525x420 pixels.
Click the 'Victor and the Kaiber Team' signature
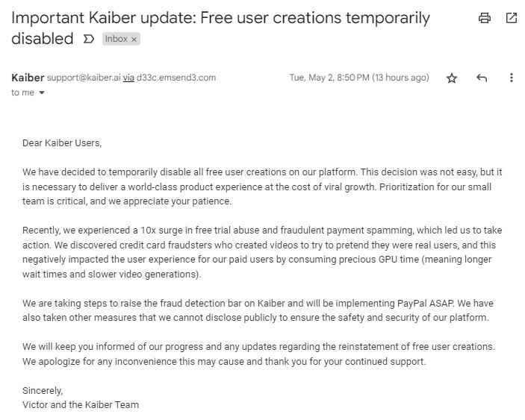(81, 404)
